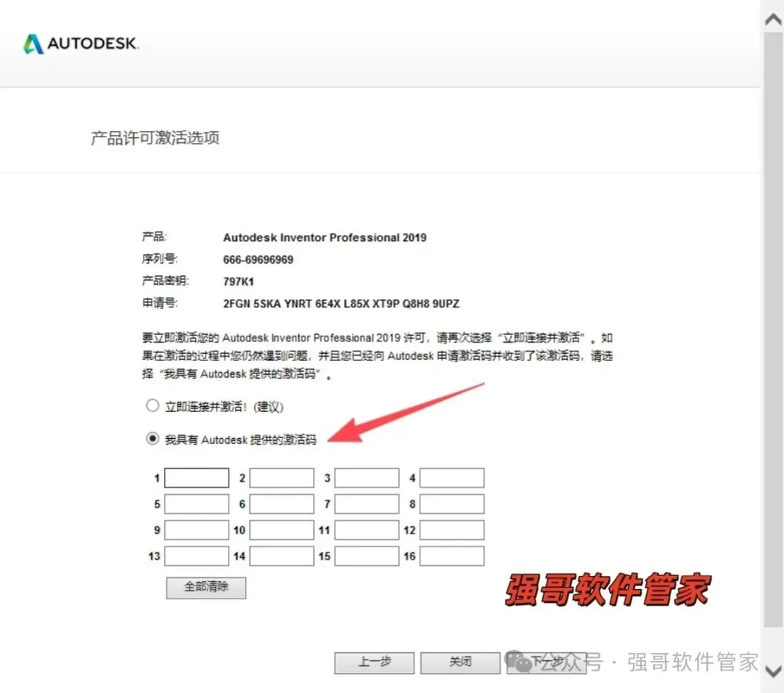Click activation code field 8

[x=452, y=504]
